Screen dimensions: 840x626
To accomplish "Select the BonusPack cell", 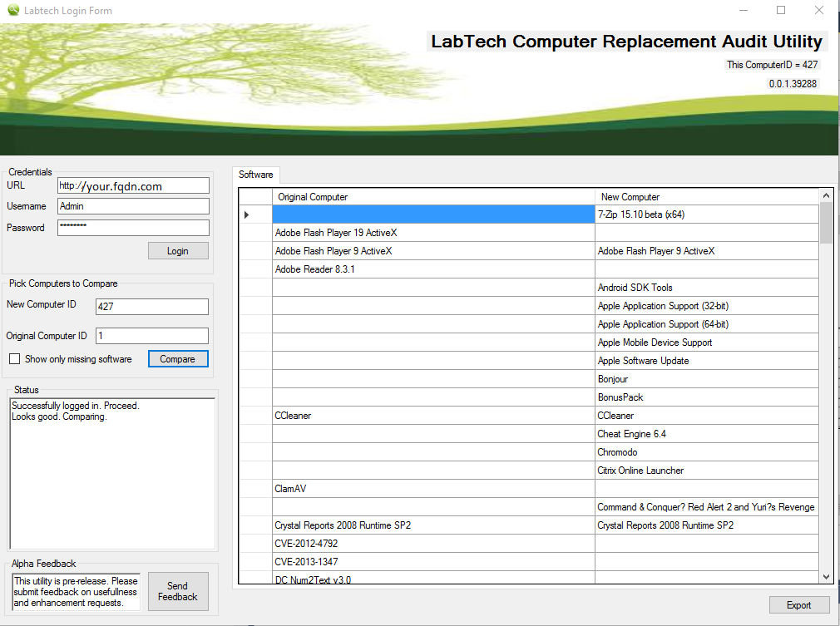I will point(707,397).
